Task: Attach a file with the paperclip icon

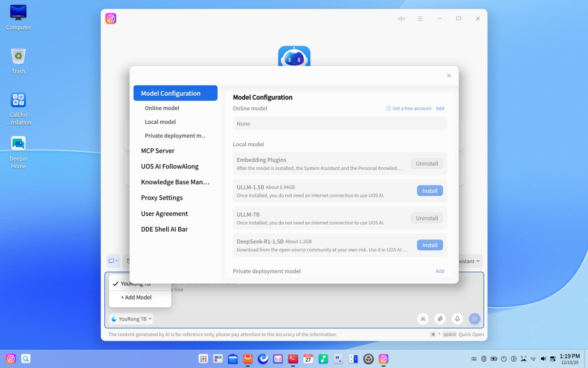Action: click(x=440, y=318)
